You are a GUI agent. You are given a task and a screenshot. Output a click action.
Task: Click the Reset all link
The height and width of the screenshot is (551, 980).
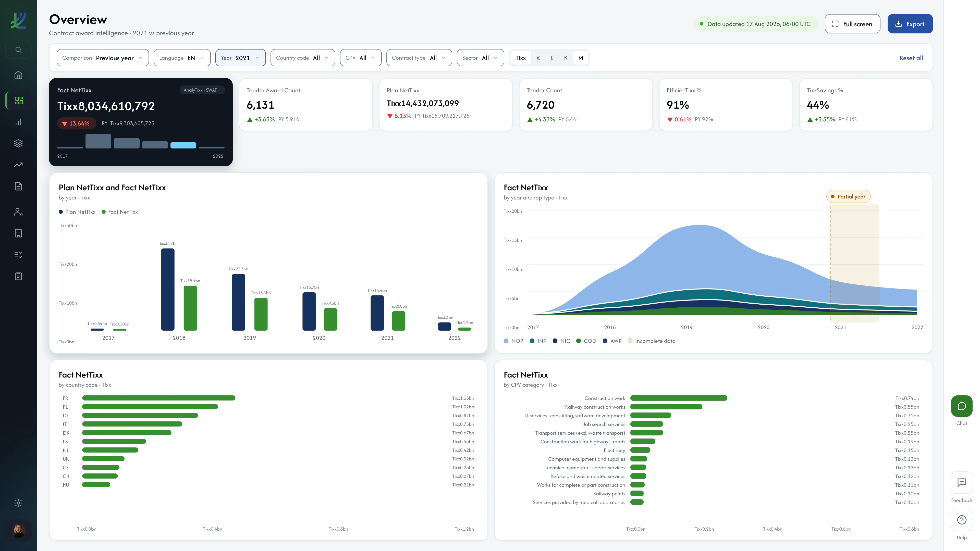coord(911,58)
